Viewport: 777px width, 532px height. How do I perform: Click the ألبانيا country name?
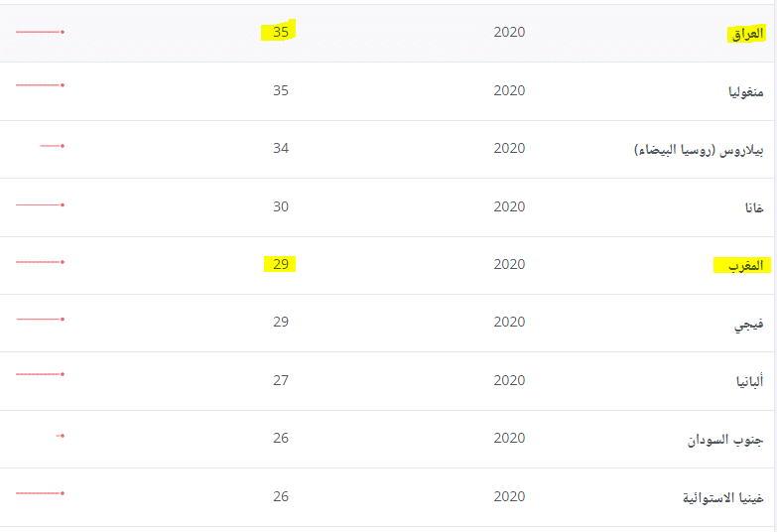[746, 380]
